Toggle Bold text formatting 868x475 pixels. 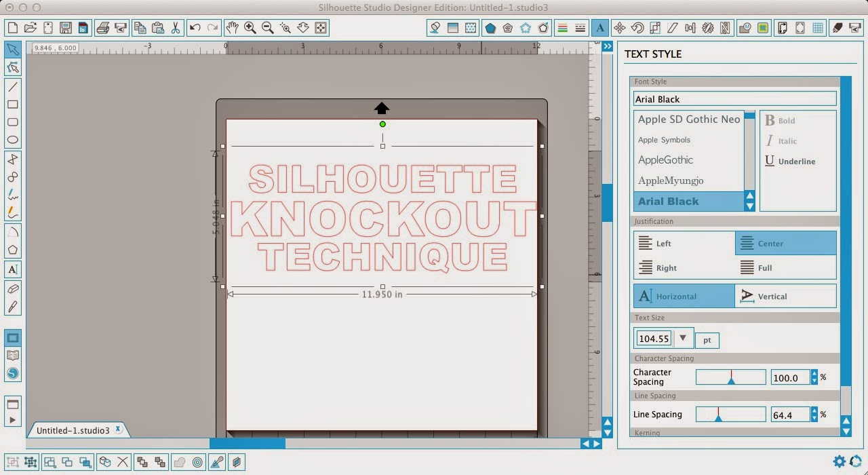tap(780, 120)
